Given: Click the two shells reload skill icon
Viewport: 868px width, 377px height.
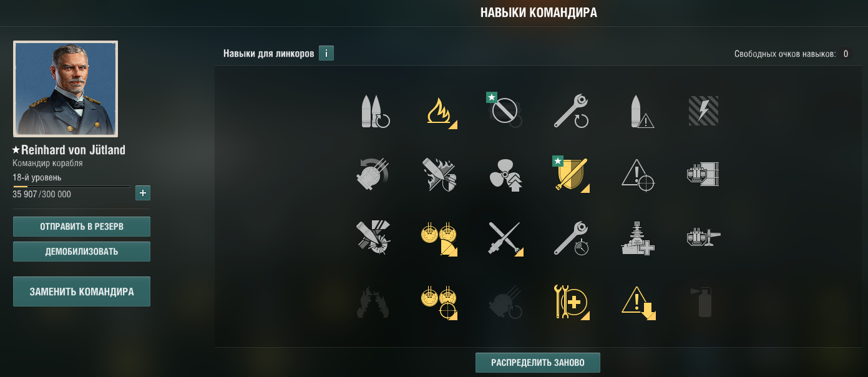Looking at the screenshot, I should click(375, 112).
